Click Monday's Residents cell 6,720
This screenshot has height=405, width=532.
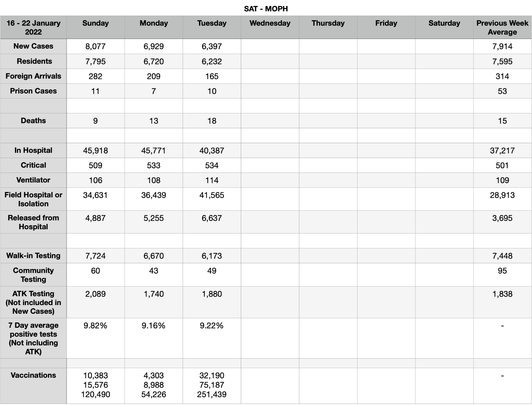pos(154,61)
